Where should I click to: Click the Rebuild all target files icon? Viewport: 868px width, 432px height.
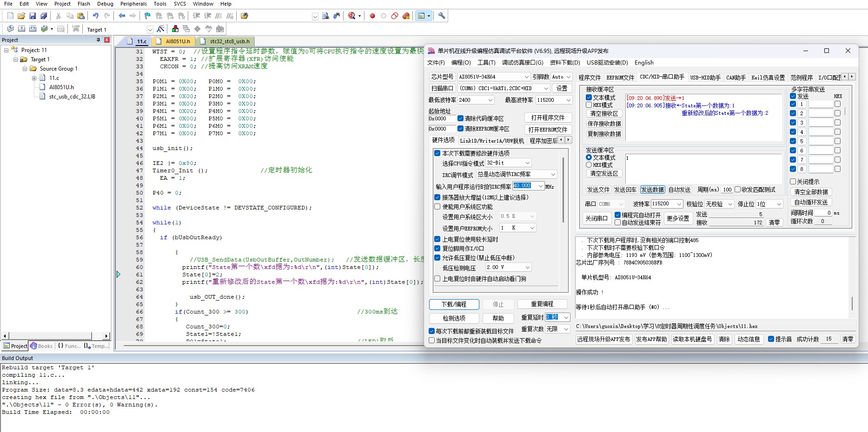pos(33,29)
